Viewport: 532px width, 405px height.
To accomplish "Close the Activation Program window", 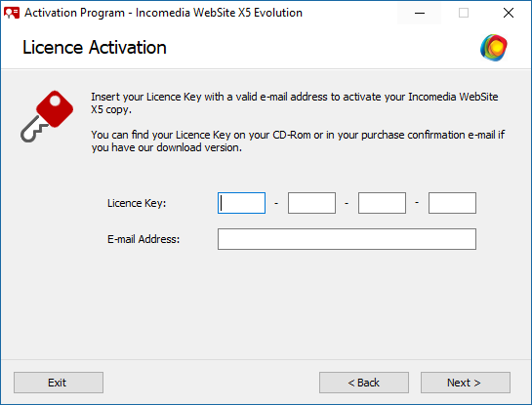I will pyautogui.click(x=509, y=13).
